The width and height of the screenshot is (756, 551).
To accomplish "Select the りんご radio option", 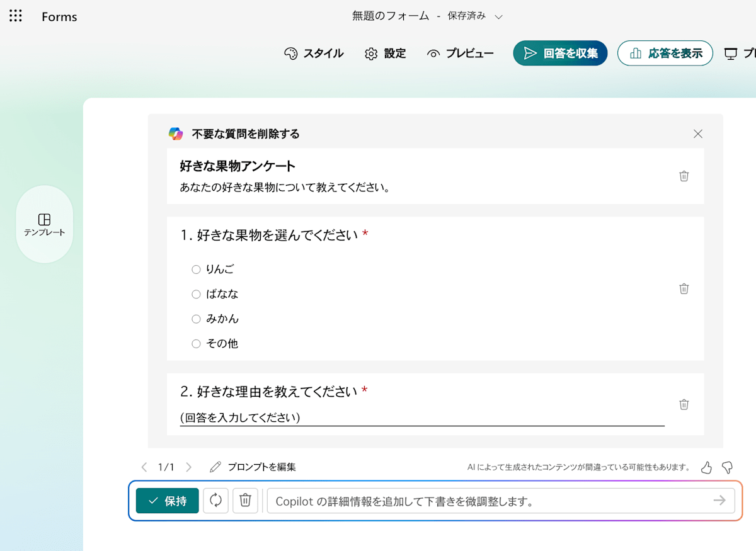I will [x=196, y=270].
